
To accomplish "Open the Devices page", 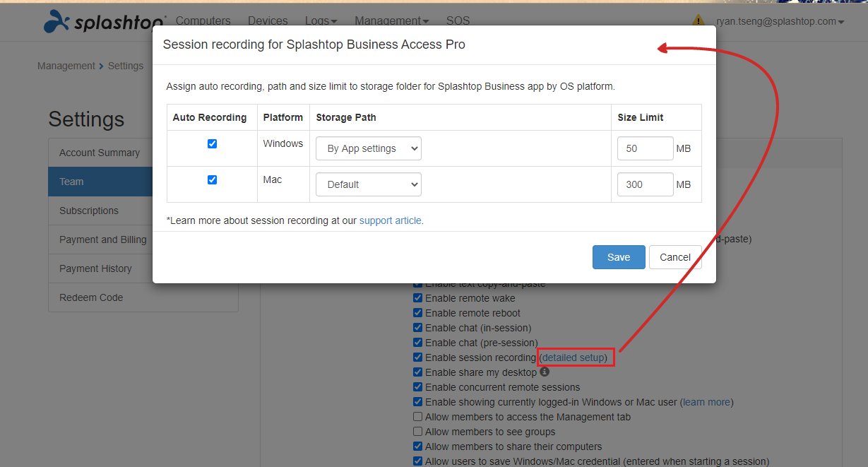I will (268, 21).
